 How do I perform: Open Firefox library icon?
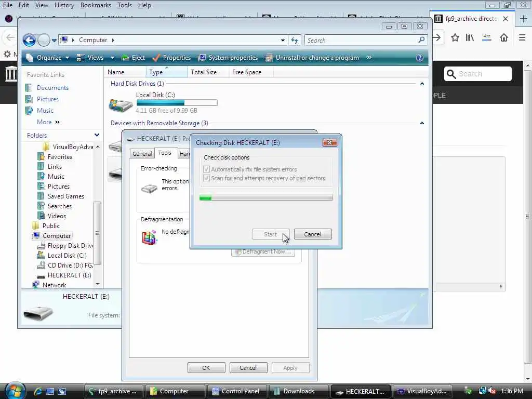470,37
